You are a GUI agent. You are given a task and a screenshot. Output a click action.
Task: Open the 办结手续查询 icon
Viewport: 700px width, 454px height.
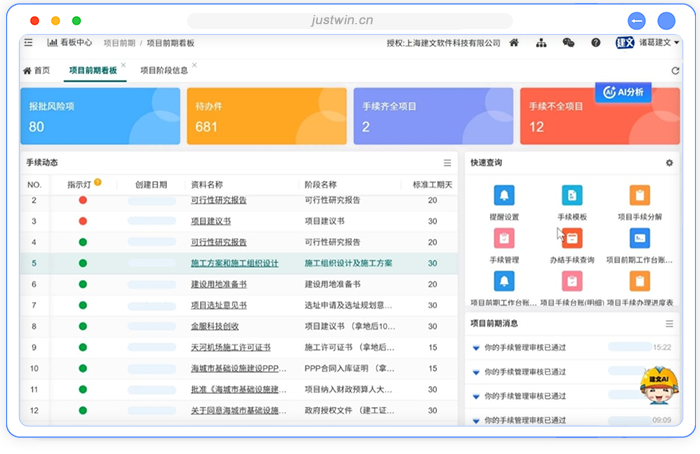click(x=572, y=238)
